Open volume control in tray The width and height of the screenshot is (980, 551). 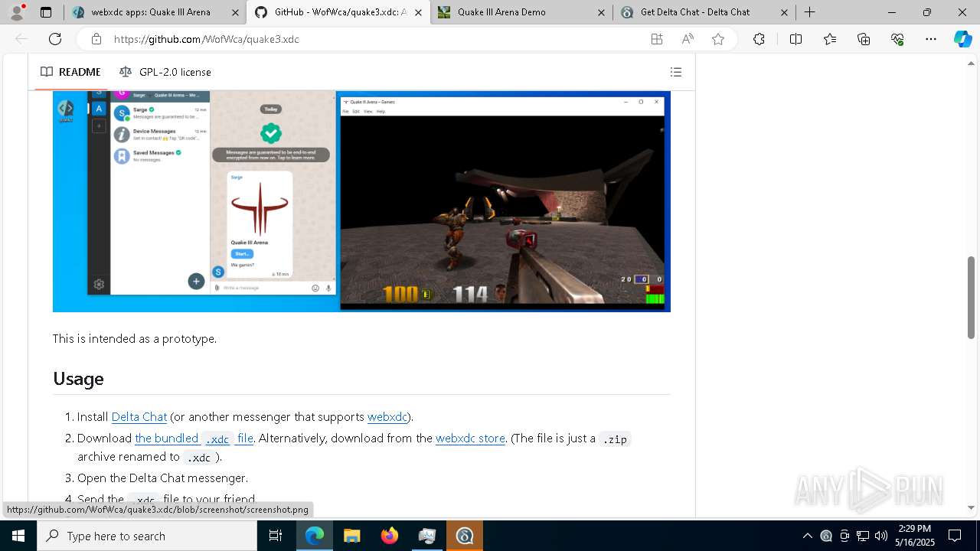point(881,536)
